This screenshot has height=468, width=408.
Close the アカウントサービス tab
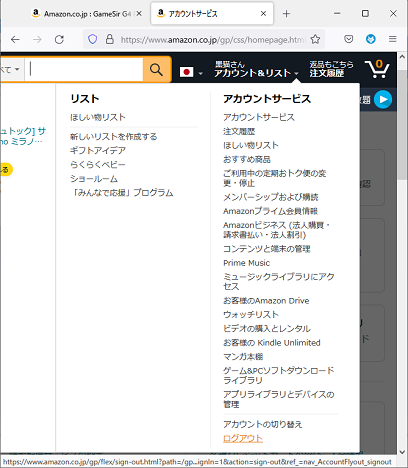click(x=263, y=14)
